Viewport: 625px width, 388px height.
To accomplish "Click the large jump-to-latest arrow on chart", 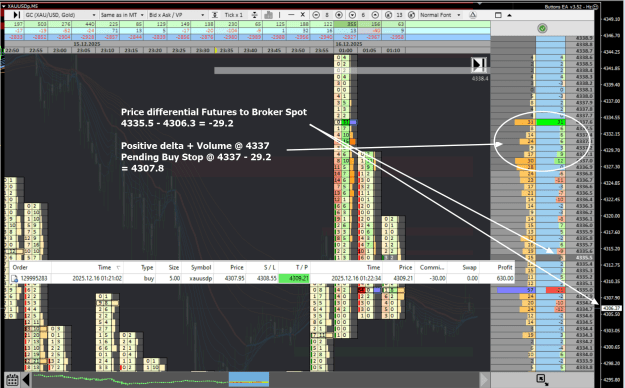I will click(x=479, y=65).
